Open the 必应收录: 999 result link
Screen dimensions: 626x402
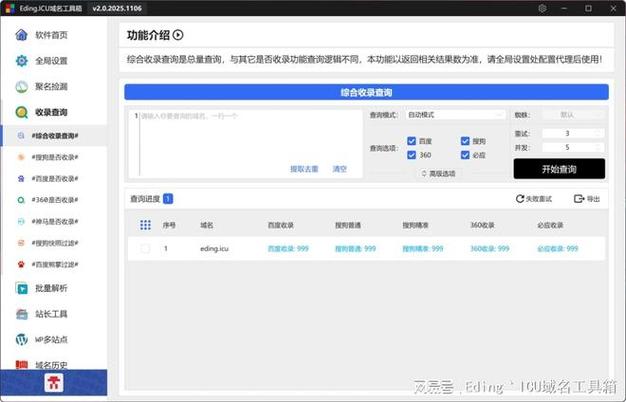[558, 249]
